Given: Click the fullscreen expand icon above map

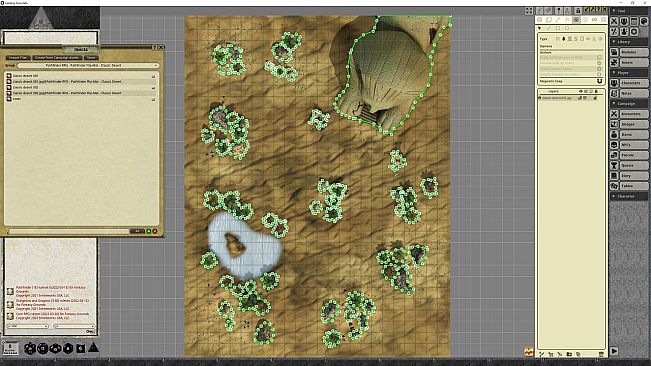Looking at the screenshot, I should tap(529, 11).
